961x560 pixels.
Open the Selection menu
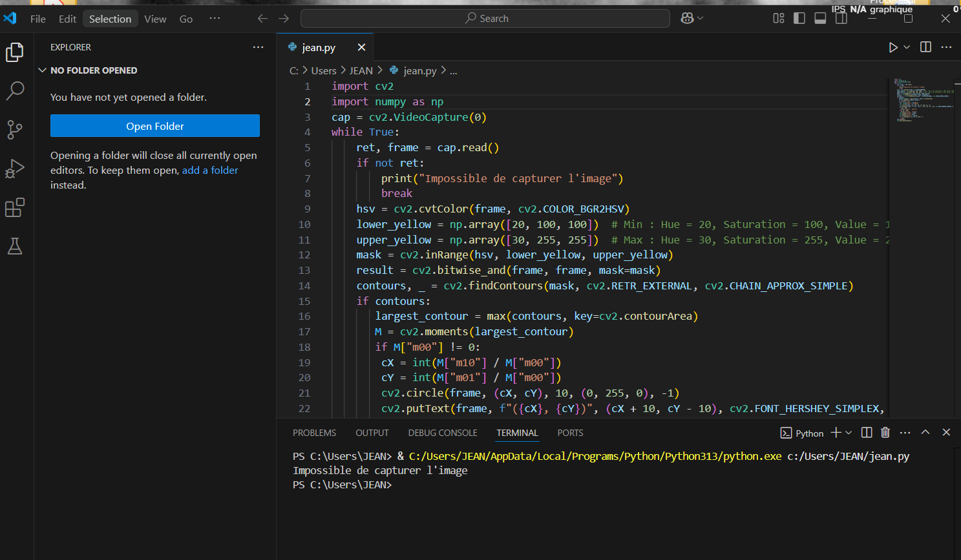pyautogui.click(x=110, y=19)
